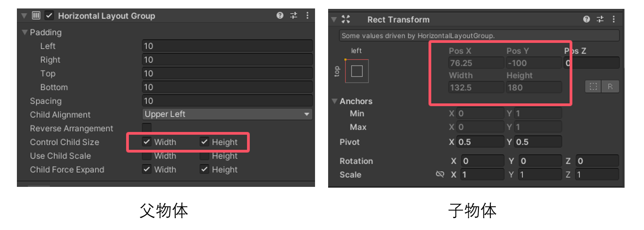Disable the Horizontal Layout Group component checkbox
The height and width of the screenshot is (230, 644).
tap(49, 16)
